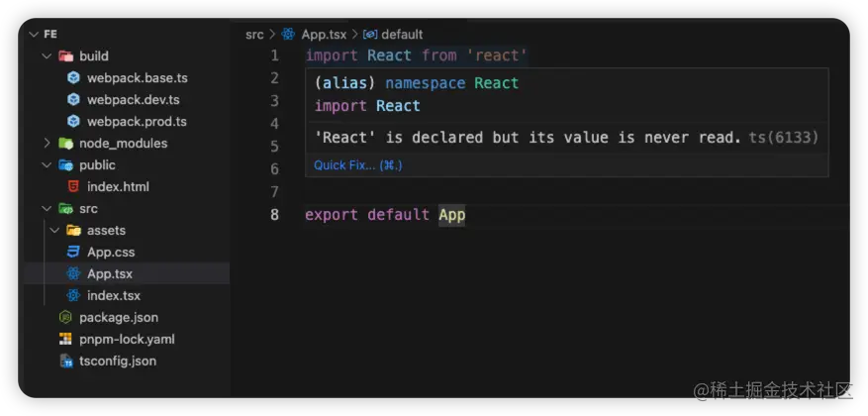Click the yellow assets folder icon
This screenshot has width=868, height=416.
coord(73,230)
